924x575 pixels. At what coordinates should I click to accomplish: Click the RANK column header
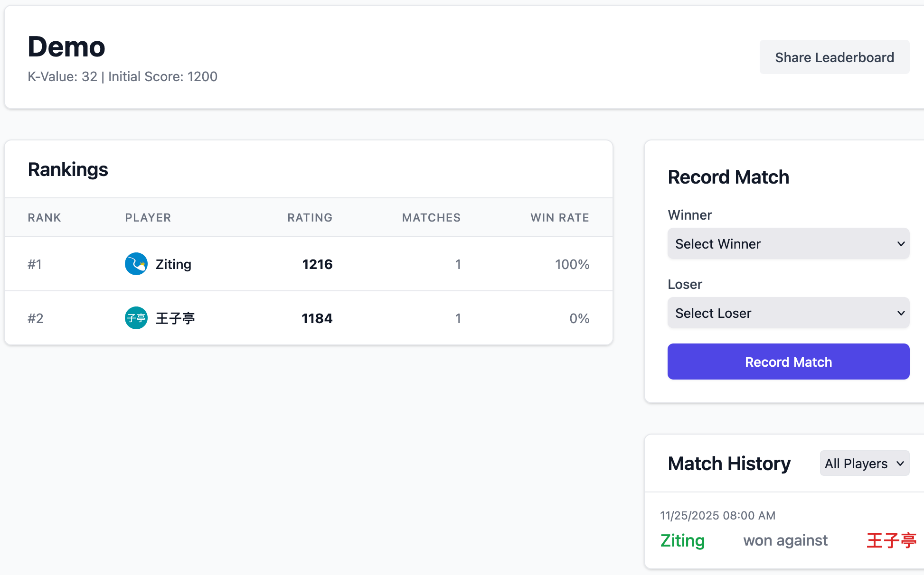tap(44, 218)
